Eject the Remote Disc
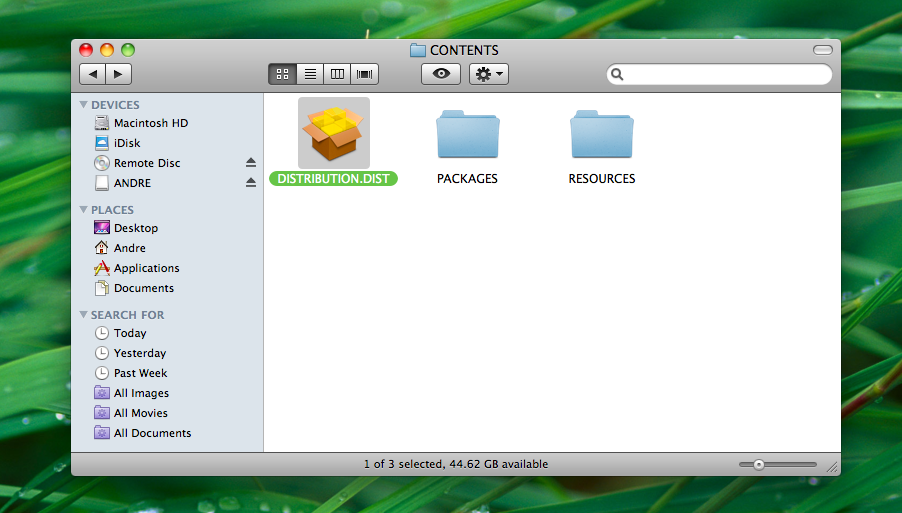902x513 pixels. (251, 163)
